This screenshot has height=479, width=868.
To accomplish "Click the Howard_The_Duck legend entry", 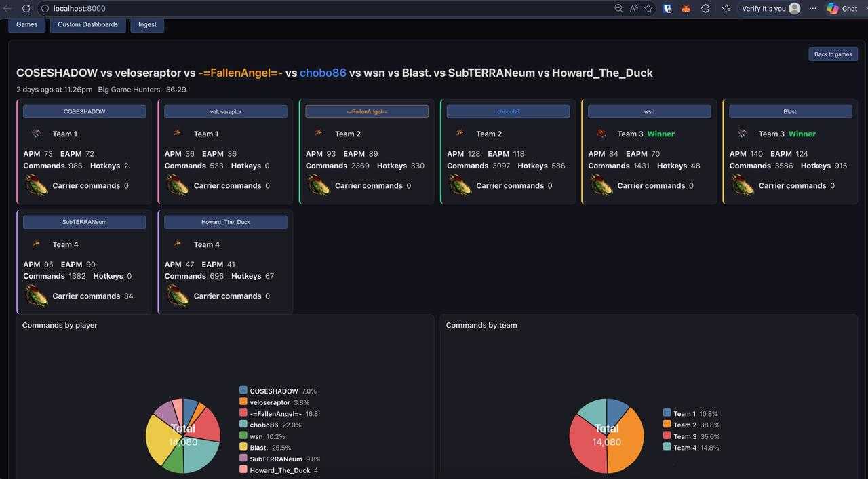I will point(279,470).
